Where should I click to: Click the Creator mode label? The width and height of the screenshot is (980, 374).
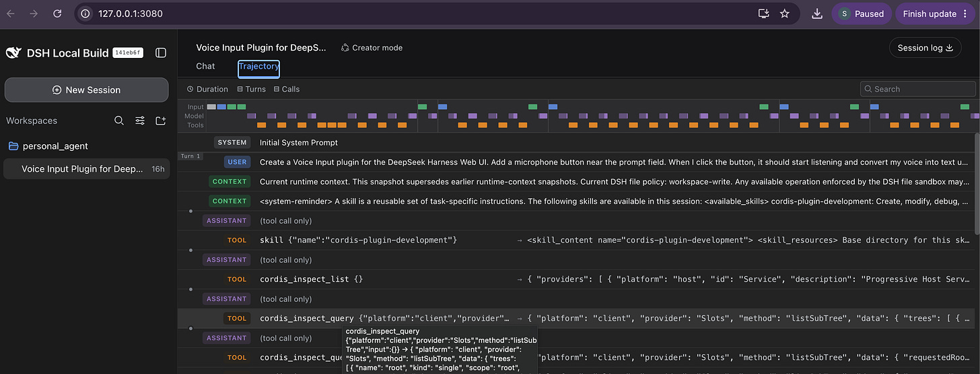tap(372, 48)
